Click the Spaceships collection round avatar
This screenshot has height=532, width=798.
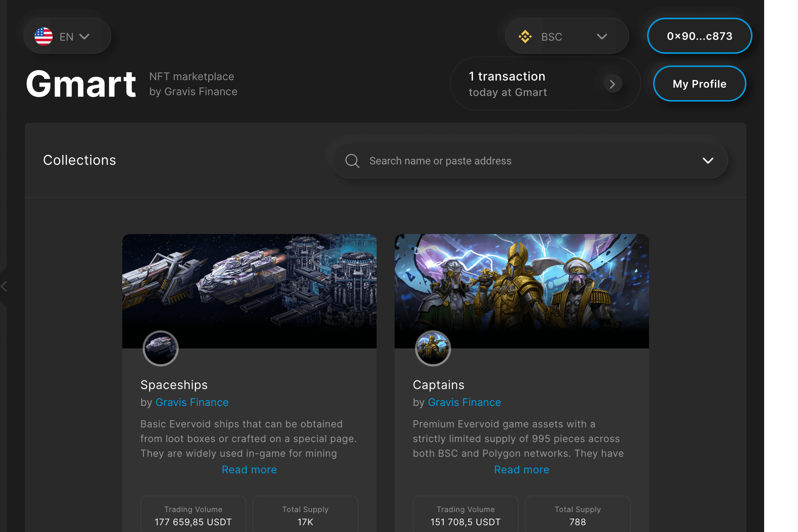pyautogui.click(x=161, y=348)
